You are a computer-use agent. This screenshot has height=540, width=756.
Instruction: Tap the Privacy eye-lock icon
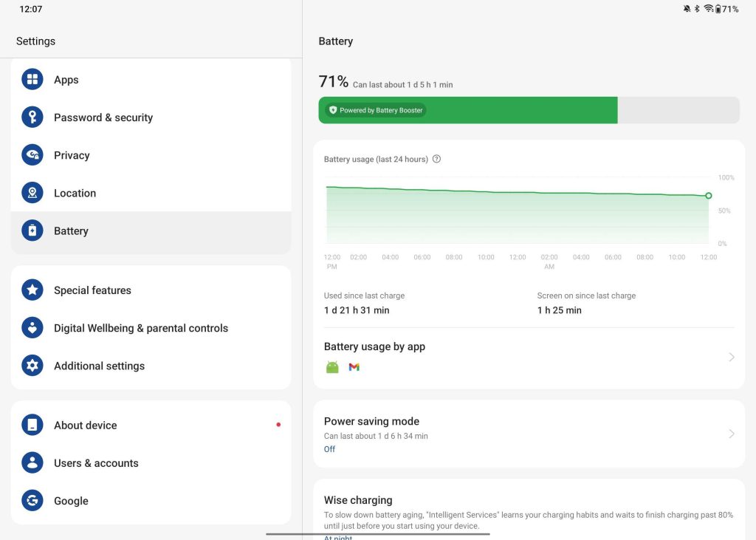pos(32,155)
